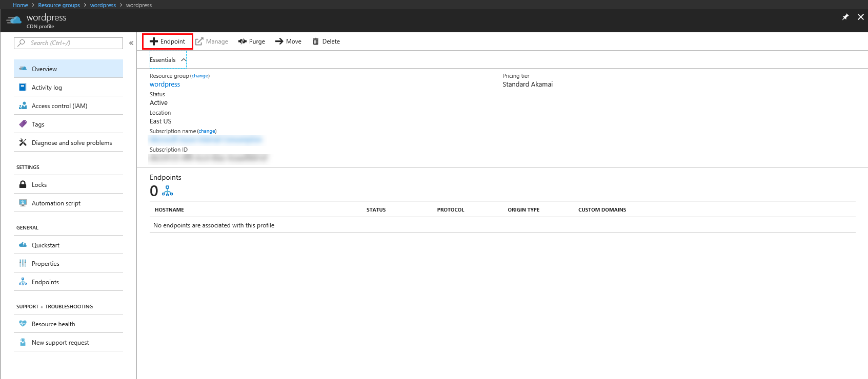Screen dimensions: 868x379
Task: Focus the Search (Ctrl+/) field
Action: point(69,43)
